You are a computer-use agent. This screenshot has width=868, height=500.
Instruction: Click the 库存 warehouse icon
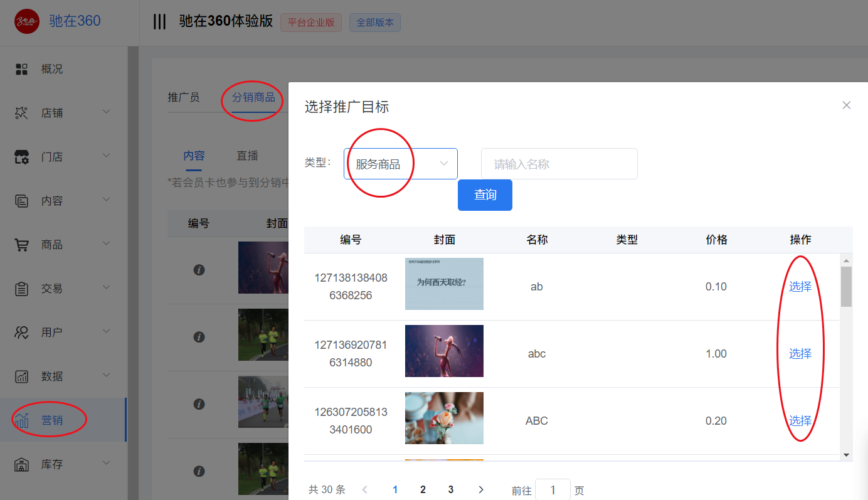tap(22, 464)
